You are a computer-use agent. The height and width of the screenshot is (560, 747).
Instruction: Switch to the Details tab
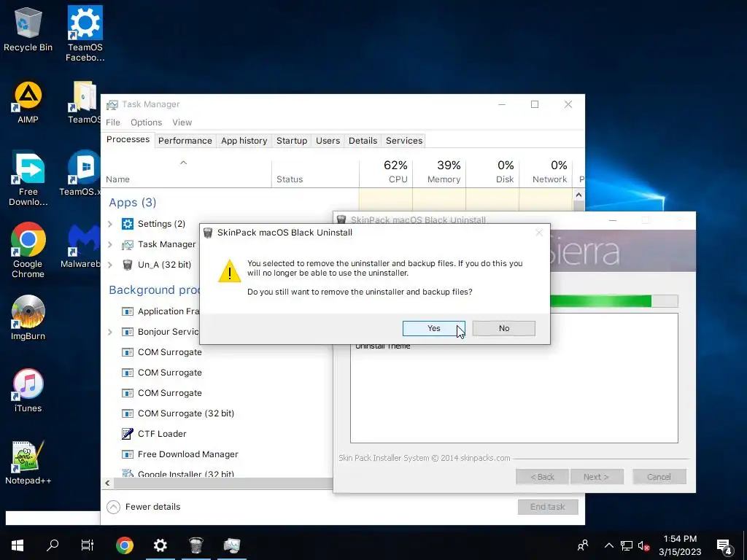click(x=363, y=141)
